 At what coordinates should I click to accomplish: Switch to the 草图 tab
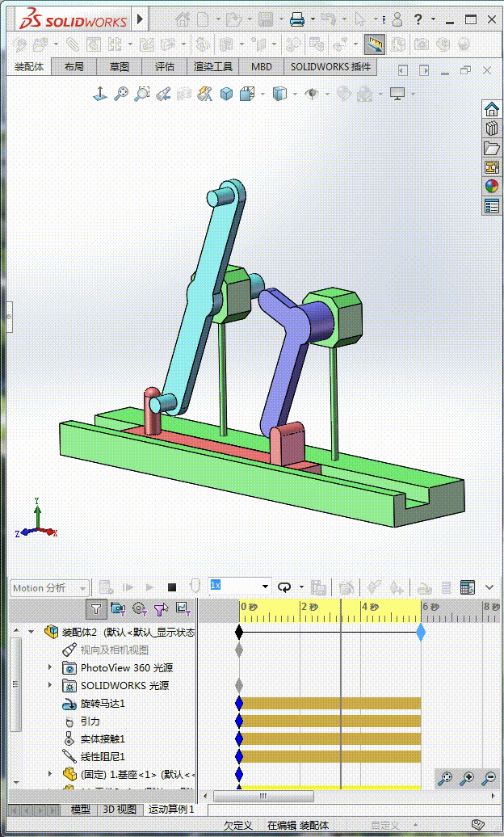[119, 67]
